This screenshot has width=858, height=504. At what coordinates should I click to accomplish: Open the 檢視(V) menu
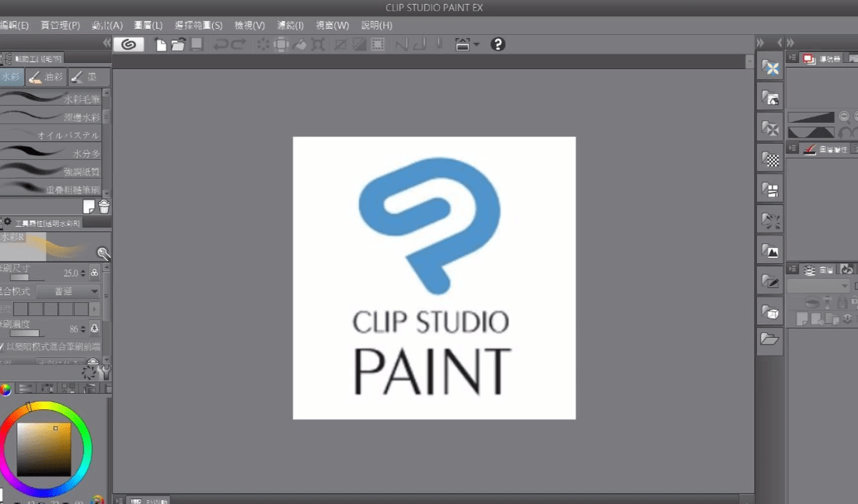pos(249,26)
